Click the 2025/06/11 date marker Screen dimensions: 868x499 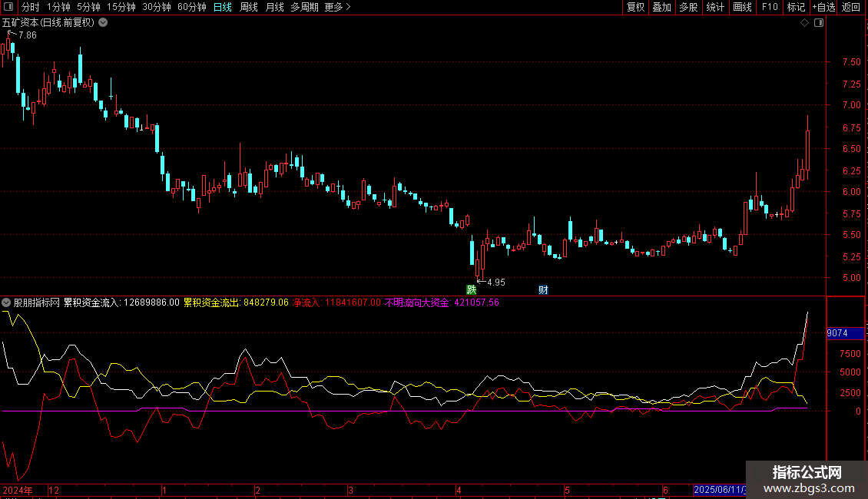(x=720, y=490)
